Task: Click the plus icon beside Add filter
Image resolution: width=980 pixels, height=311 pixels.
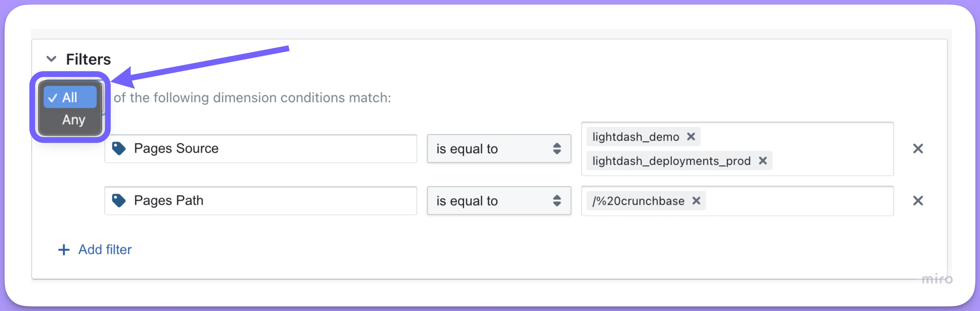Action: pyautogui.click(x=64, y=250)
